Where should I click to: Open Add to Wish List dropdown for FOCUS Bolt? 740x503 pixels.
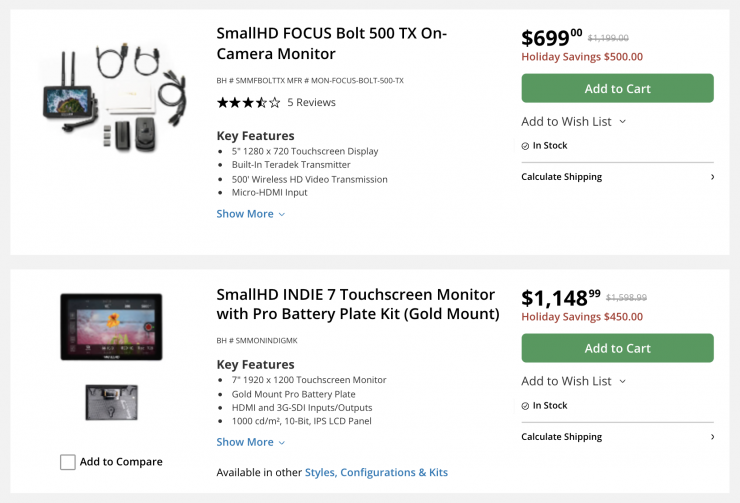click(574, 122)
